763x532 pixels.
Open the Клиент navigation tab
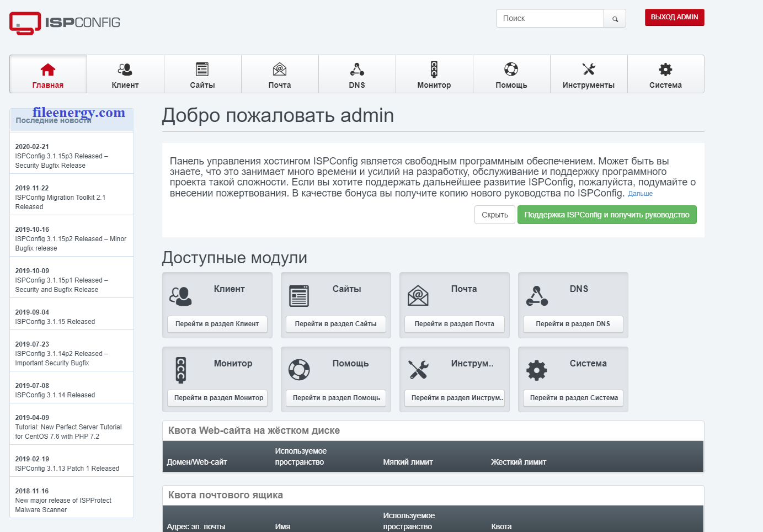tap(125, 74)
